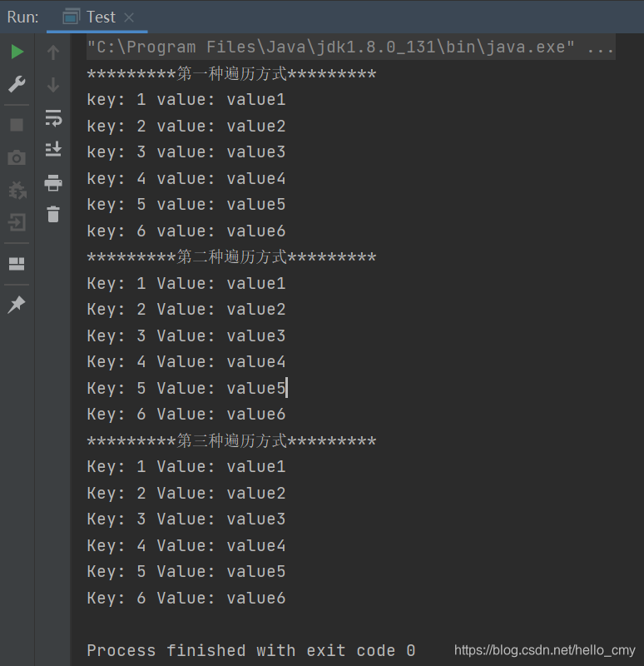The image size is (644, 666).
Task: Expand the folded java.exe command line
Action: click(x=350, y=47)
